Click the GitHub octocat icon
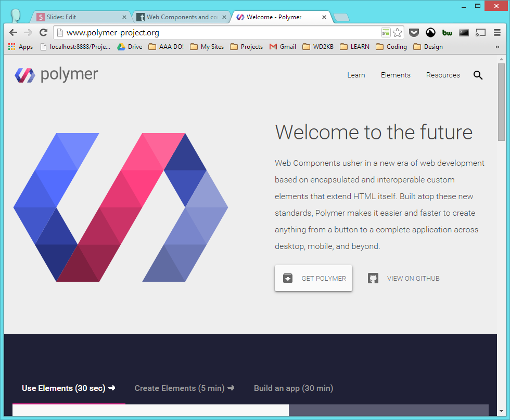 point(373,279)
